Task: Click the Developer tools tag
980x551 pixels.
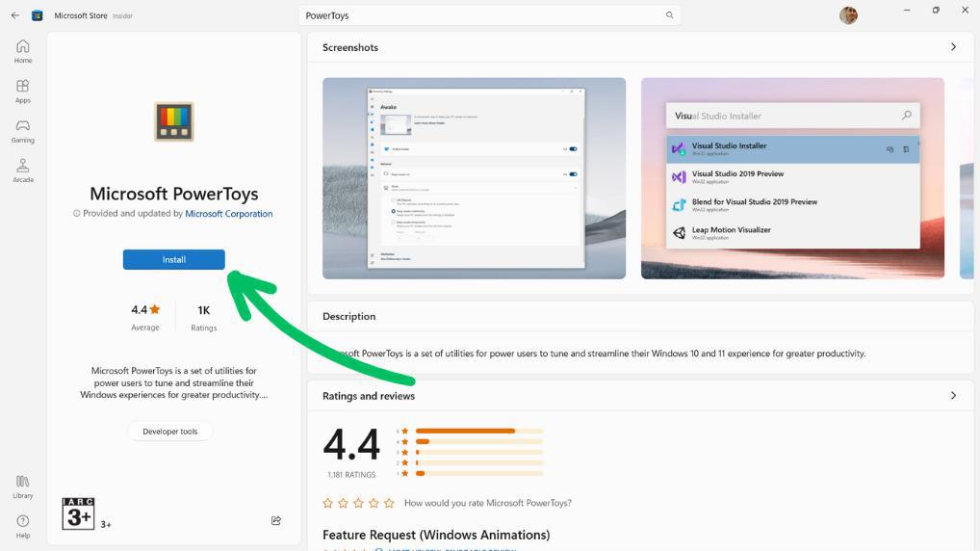Action: pyautogui.click(x=170, y=432)
